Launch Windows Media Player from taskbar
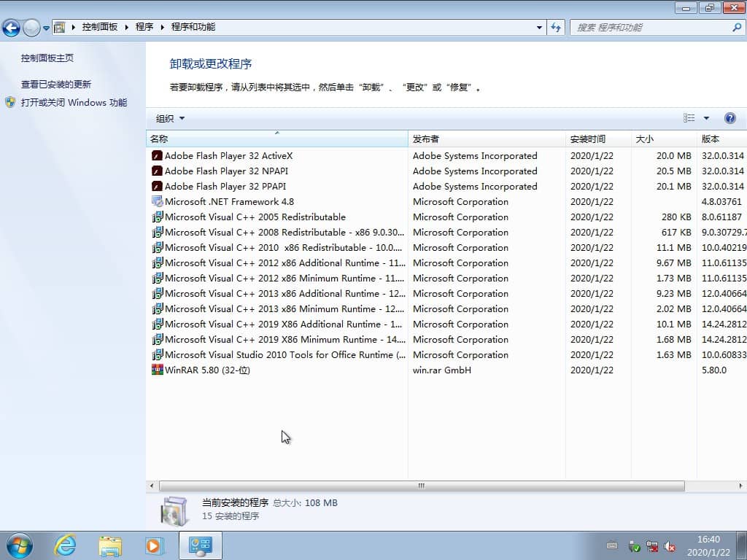 pos(154,545)
